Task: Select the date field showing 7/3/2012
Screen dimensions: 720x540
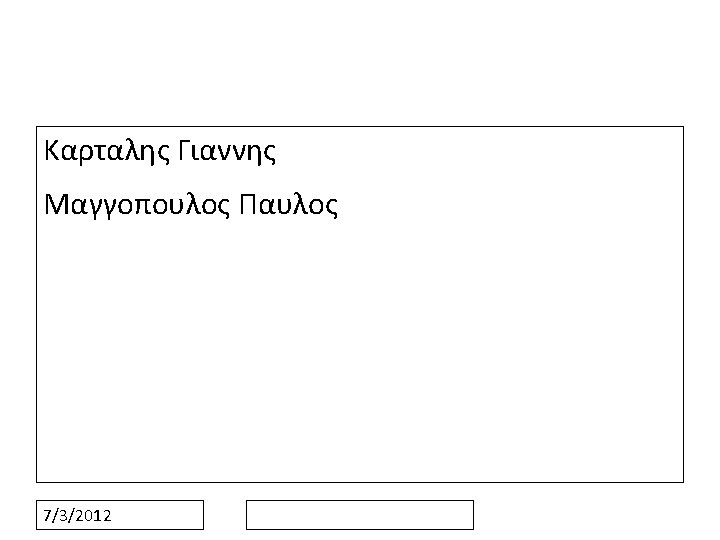Action: click(x=120, y=515)
